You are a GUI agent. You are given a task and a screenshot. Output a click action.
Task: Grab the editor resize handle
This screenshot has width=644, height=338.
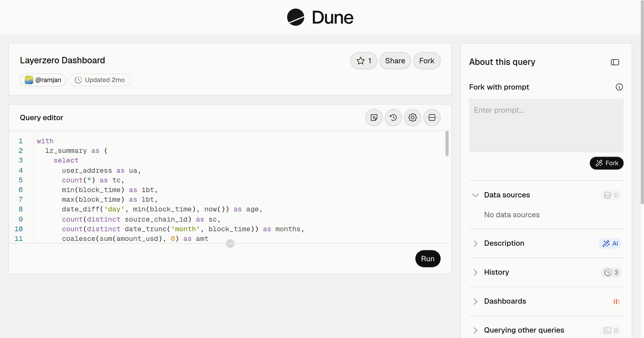pyautogui.click(x=230, y=244)
